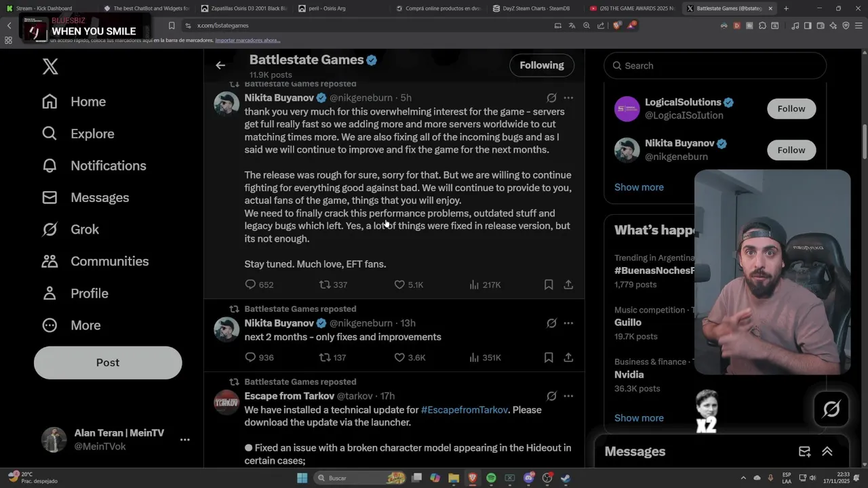Switch to the DayZ Steam Charts tab

point(534,8)
